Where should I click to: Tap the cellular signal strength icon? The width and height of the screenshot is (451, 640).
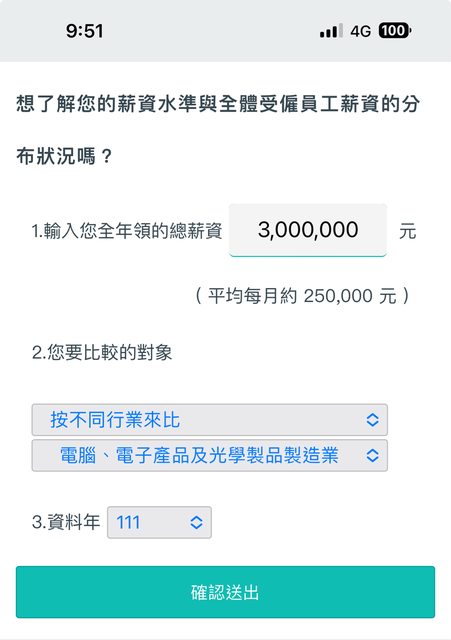pyautogui.click(x=331, y=31)
